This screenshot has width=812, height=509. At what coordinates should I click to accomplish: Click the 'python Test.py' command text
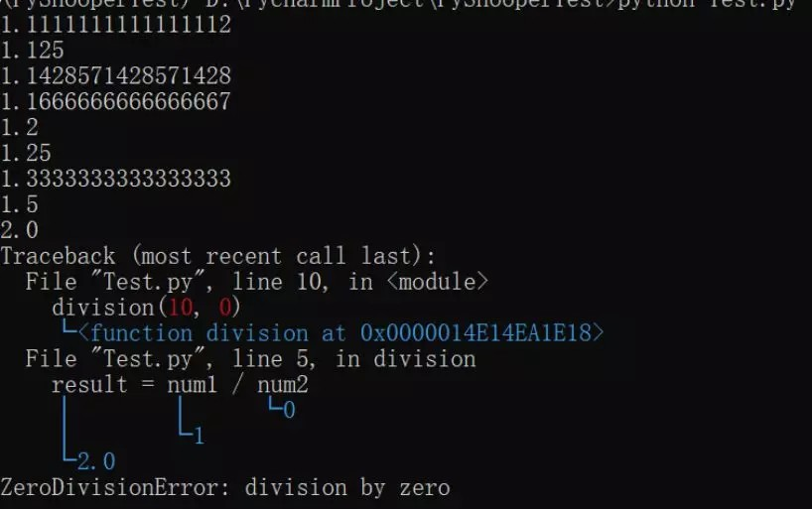click(707, 5)
